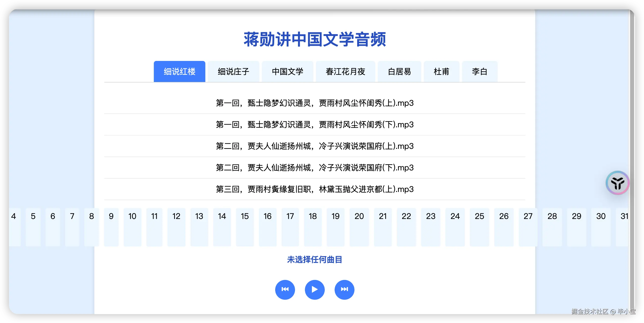Skip to the previous track

(x=285, y=290)
